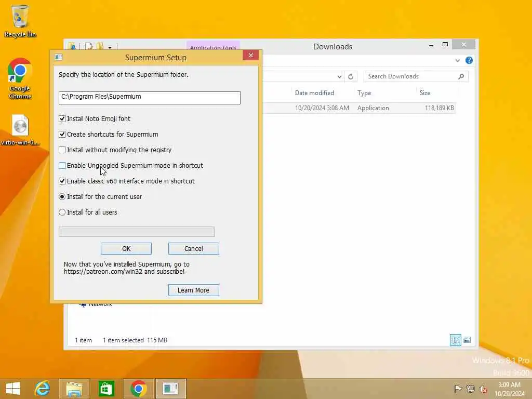Expand the Downloads ribbon chevron
Screen dimensions: 532x399
(457, 60)
